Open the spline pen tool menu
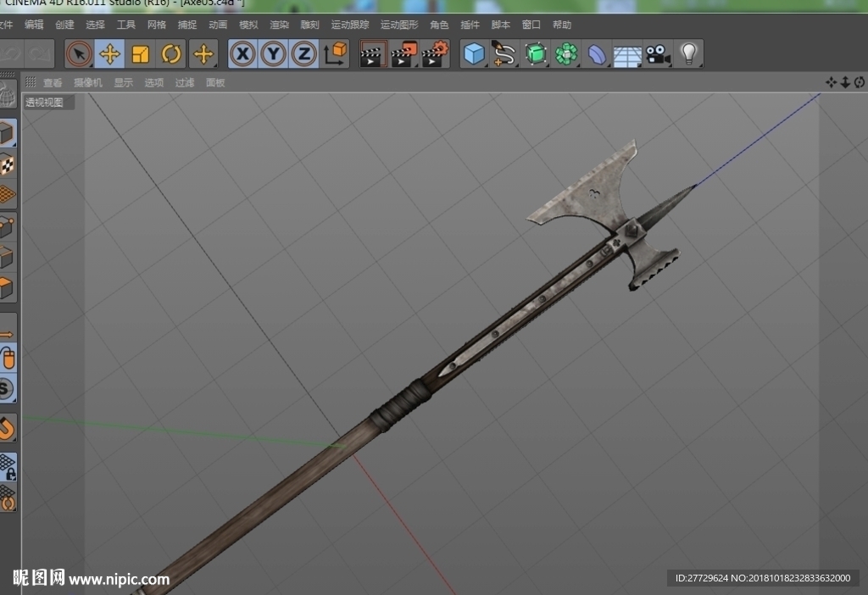The width and height of the screenshot is (868, 595). pyautogui.click(x=504, y=54)
